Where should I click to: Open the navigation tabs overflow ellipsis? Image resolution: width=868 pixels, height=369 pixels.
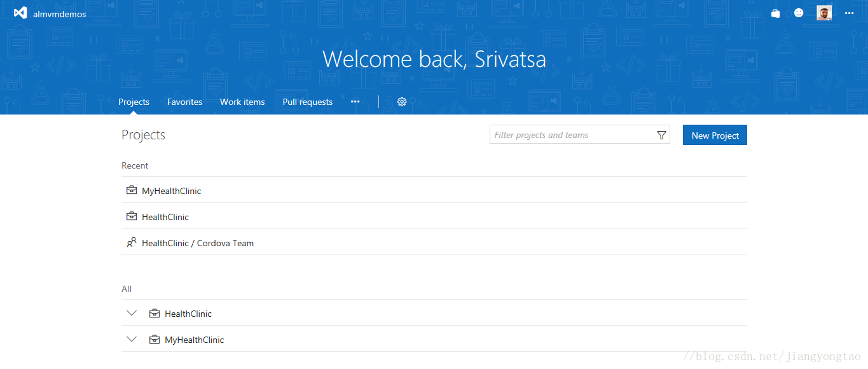355,101
